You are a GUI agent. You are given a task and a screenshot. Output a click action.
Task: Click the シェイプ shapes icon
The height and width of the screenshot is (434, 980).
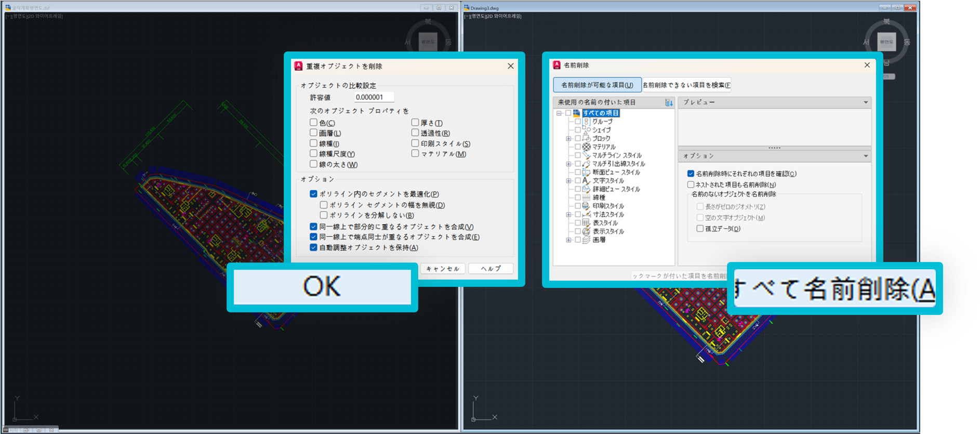pos(586,130)
